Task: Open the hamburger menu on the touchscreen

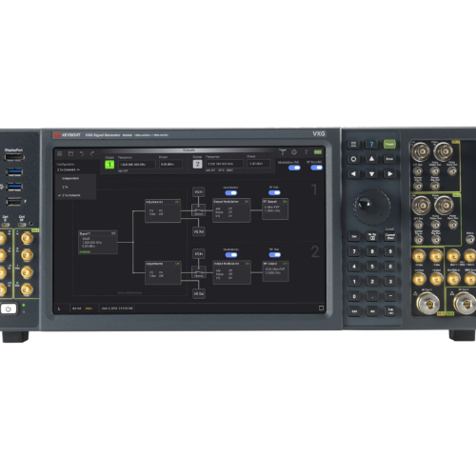Action: (60, 153)
